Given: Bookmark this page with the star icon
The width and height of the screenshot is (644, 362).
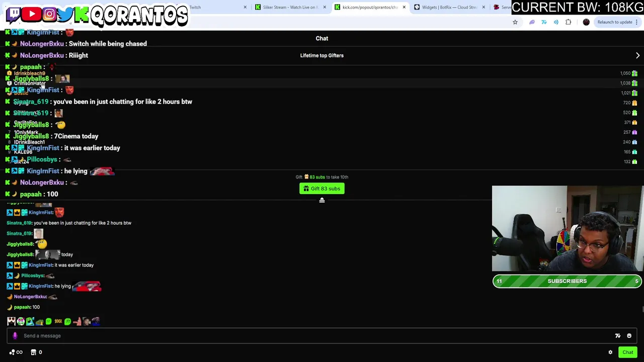Looking at the screenshot, I should point(515,22).
